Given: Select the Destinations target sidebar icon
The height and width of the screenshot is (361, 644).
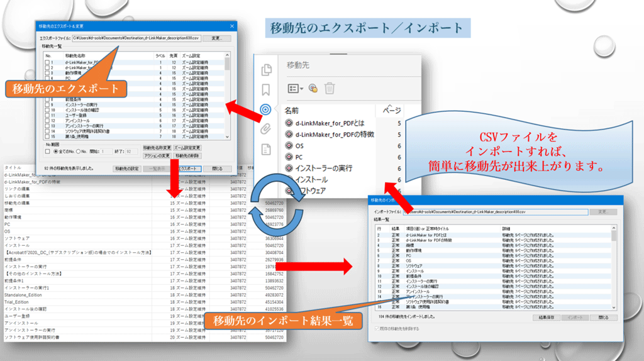Looking at the screenshot, I should pyautogui.click(x=266, y=109).
